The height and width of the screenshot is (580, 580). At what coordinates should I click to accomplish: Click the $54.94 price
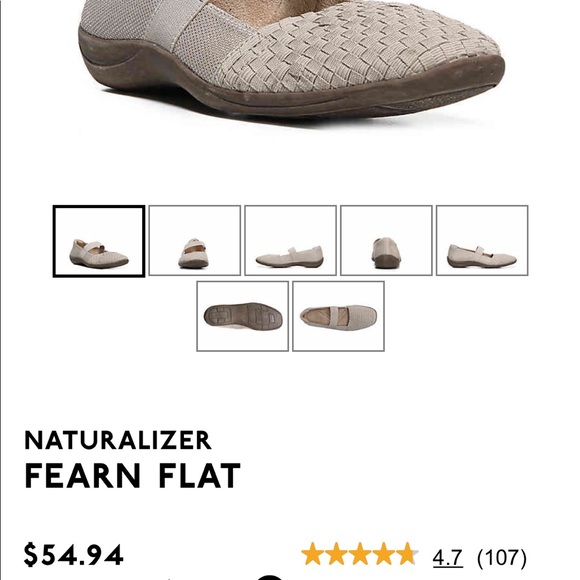click(73, 555)
